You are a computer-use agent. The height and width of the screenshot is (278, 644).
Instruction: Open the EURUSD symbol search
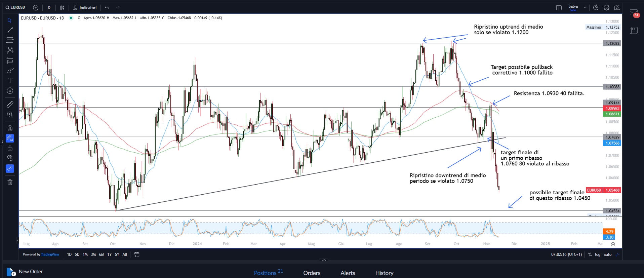click(x=15, y=7)
